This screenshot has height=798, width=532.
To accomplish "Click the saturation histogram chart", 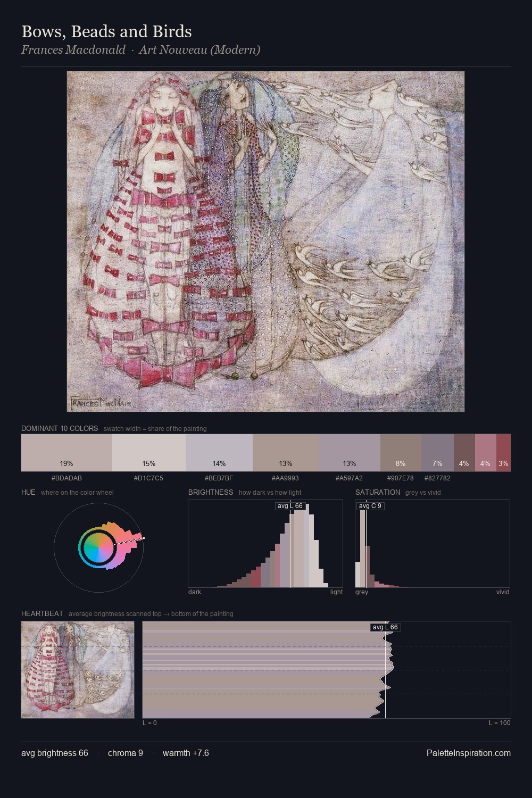I will pyautogui.click(x=433, y=544).
